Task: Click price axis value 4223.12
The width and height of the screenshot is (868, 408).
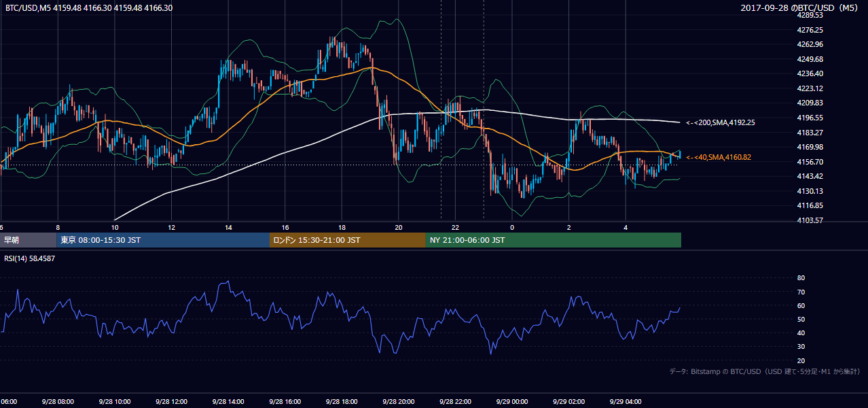Action: [x=810, y=88]
